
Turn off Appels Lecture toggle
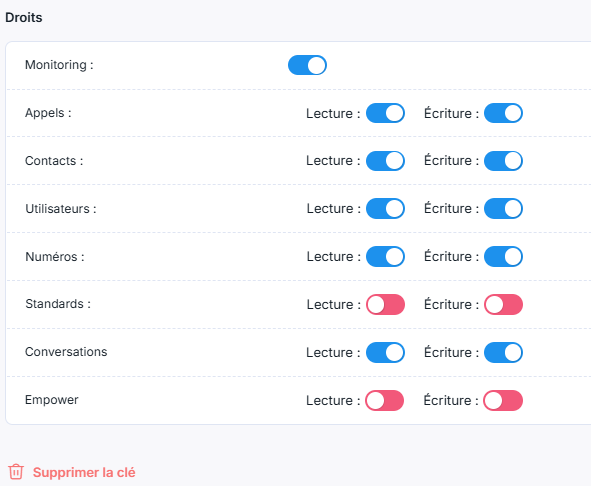click(385, 113)
